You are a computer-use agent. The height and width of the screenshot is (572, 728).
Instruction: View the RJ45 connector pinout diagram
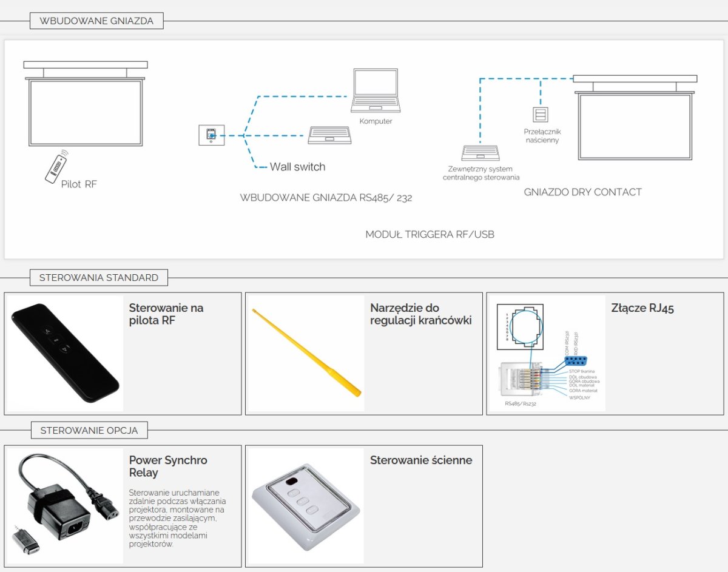coord(547,354)
